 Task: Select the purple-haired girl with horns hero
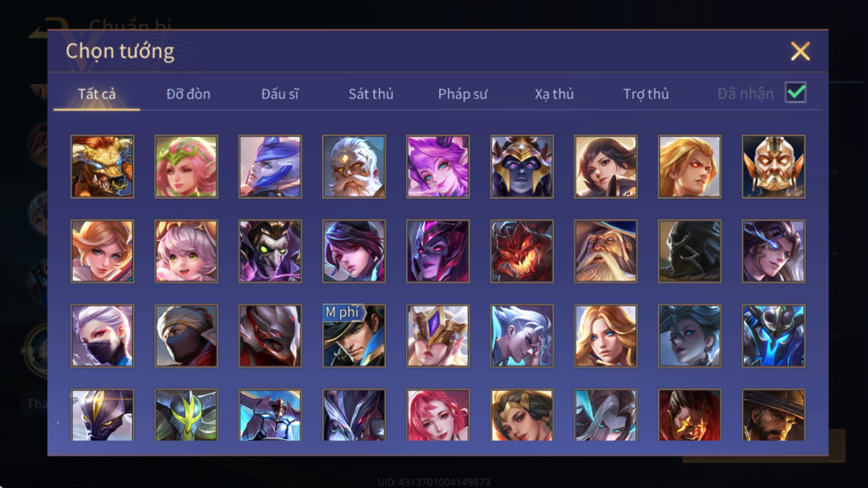(438, 166)
